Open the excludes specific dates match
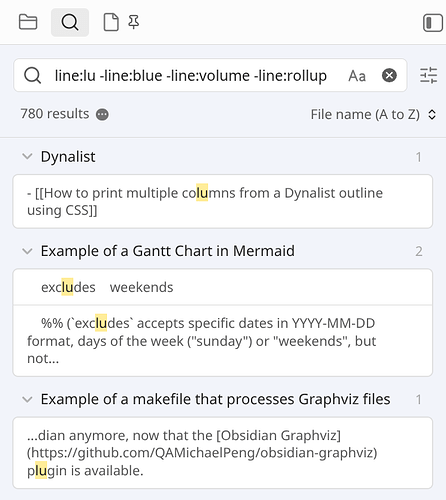The width and height of the screenshot is (446, 500). (223, 341)
